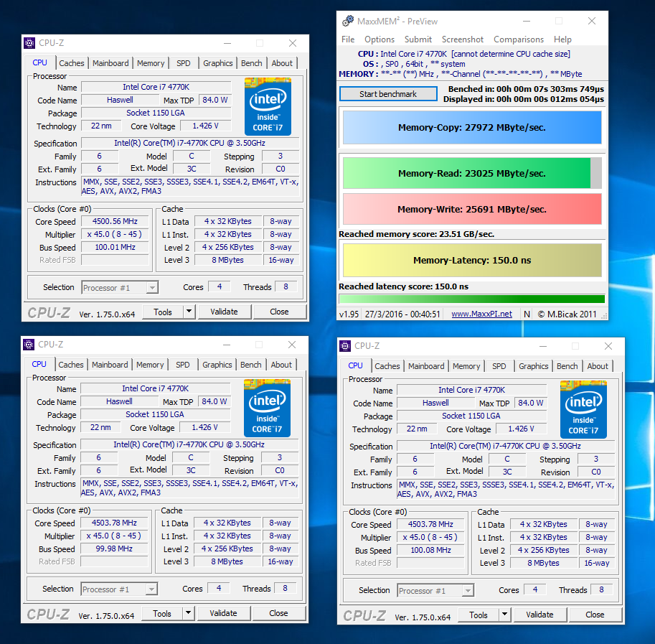655x644 pixels.
Task: Switch to About tab in bottom-right CPU-Z
Action: pos(598,366)
